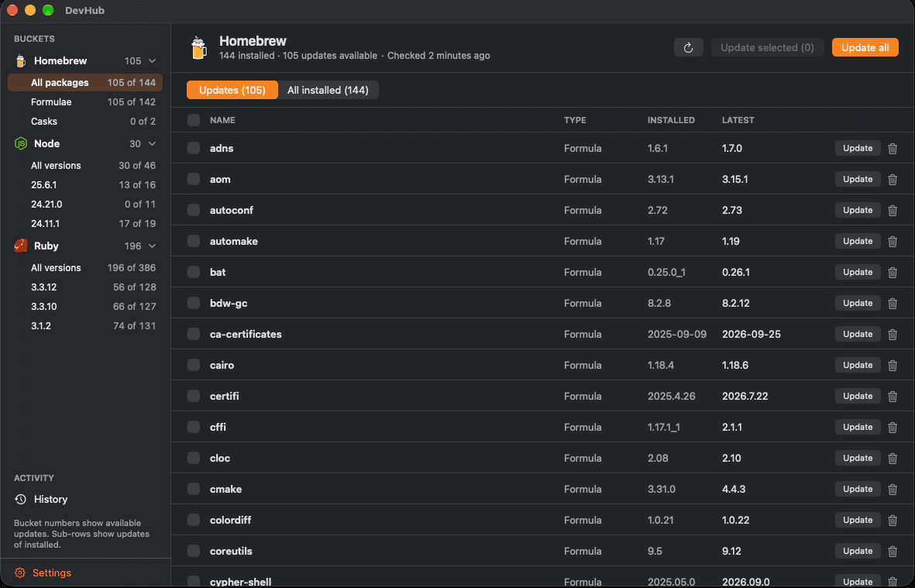915x588 pixels.
Task: Remove certifi using the trash icon
Action: [x=893, y=396]
